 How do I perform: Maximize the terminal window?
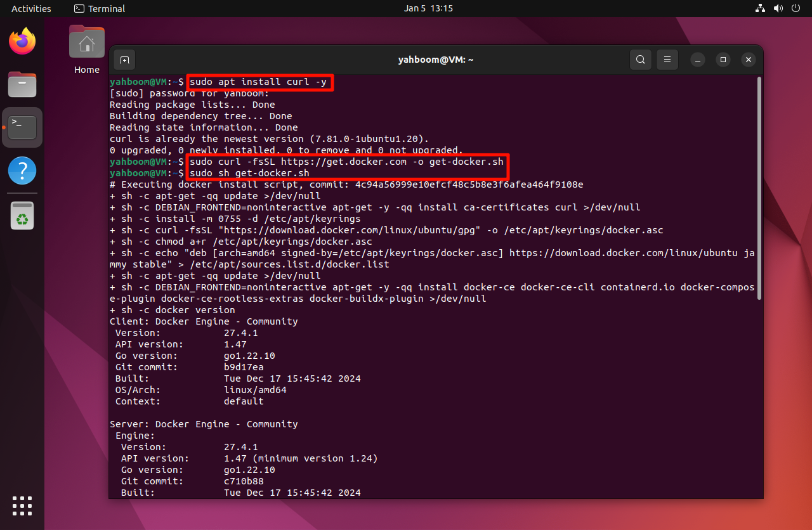(723, 59)
